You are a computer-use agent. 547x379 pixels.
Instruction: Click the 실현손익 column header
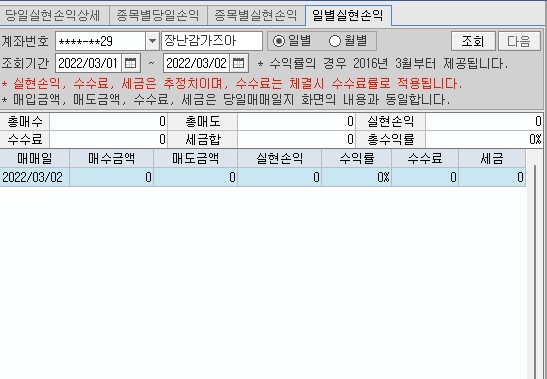280,159
